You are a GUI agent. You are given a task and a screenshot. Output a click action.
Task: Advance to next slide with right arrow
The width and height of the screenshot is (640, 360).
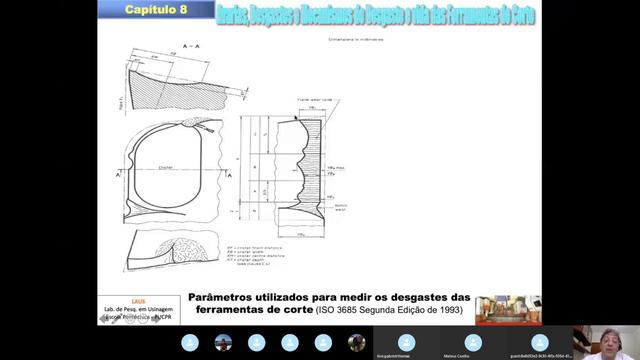tap(156, 319)
